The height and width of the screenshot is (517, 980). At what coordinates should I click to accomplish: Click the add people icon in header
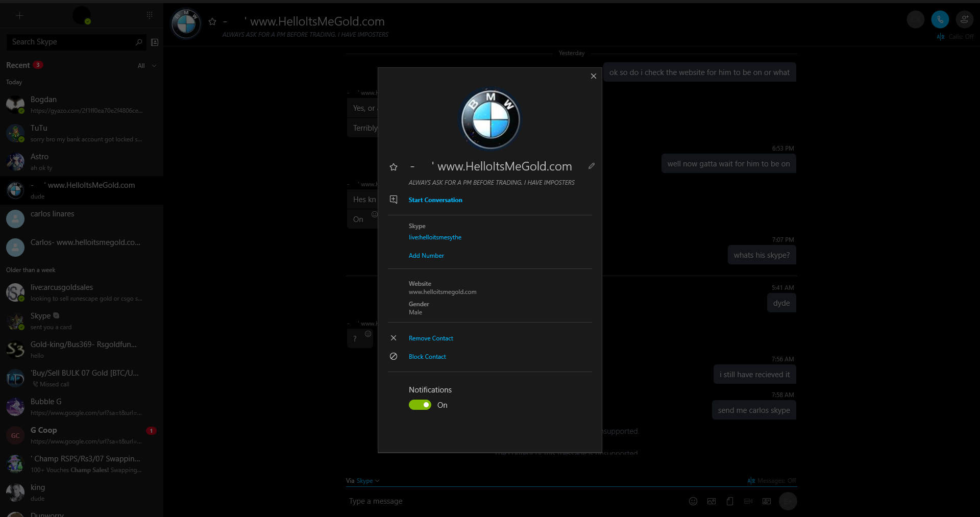point(964,19)
